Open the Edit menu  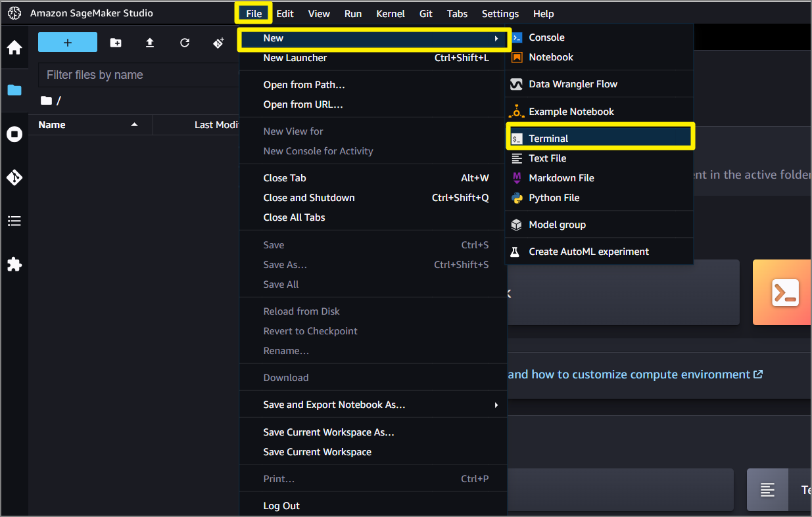285,13
